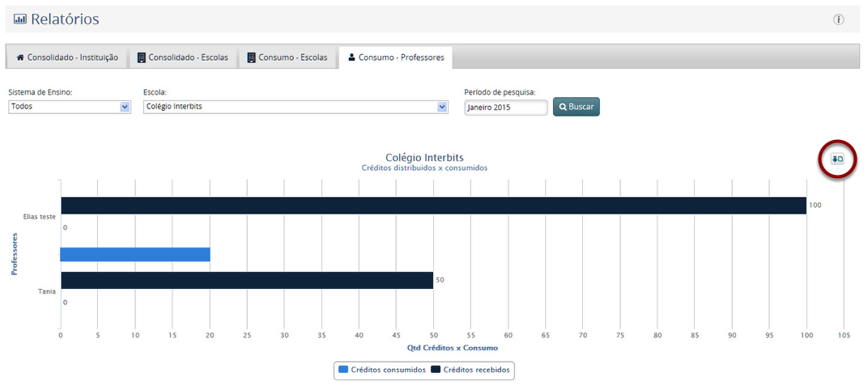This screenshot has width=868, height=390.
Task: Click the home icon on Instituição tab
Action: 20,57
